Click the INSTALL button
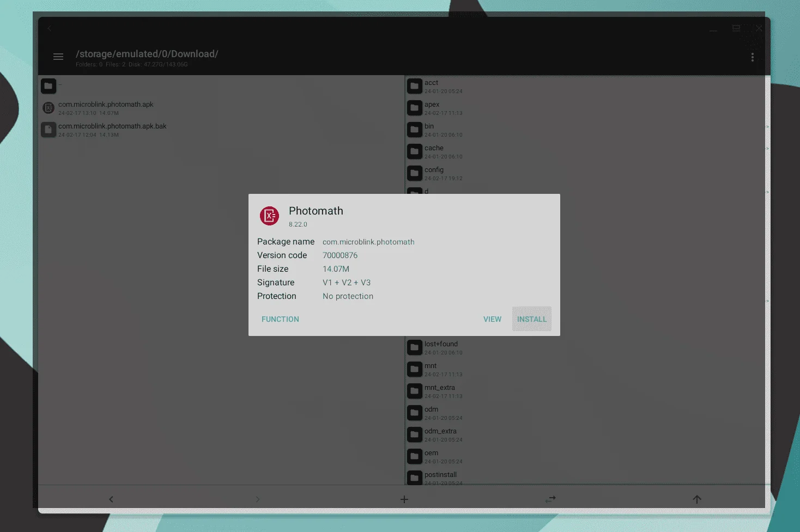 [x=532, y=319]
